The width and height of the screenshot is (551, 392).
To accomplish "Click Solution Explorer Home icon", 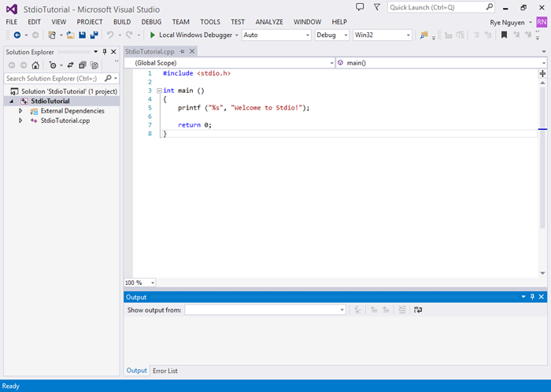I will coord(35,65).
